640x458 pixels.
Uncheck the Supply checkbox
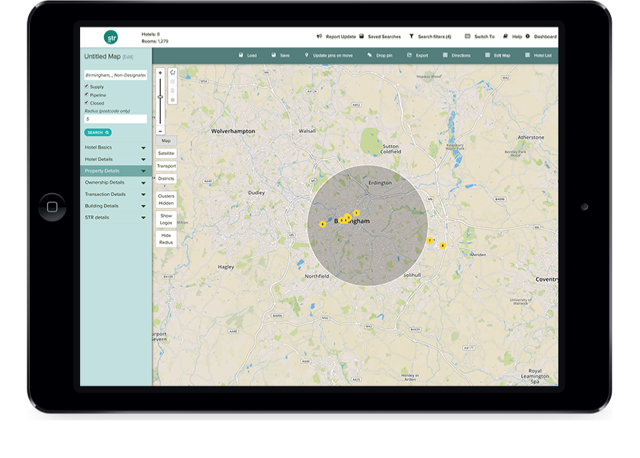86,86
